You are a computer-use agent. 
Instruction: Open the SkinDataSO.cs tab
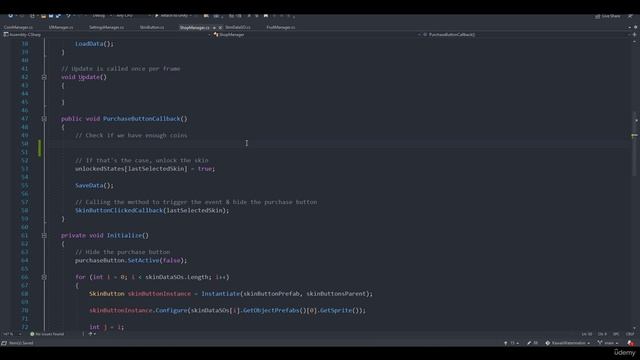[238, 27]
